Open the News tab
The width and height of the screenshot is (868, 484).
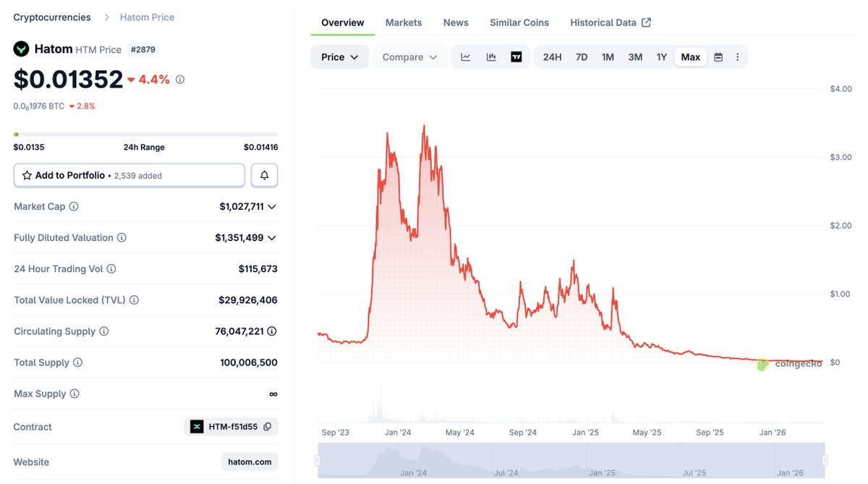tap(456, 22)
